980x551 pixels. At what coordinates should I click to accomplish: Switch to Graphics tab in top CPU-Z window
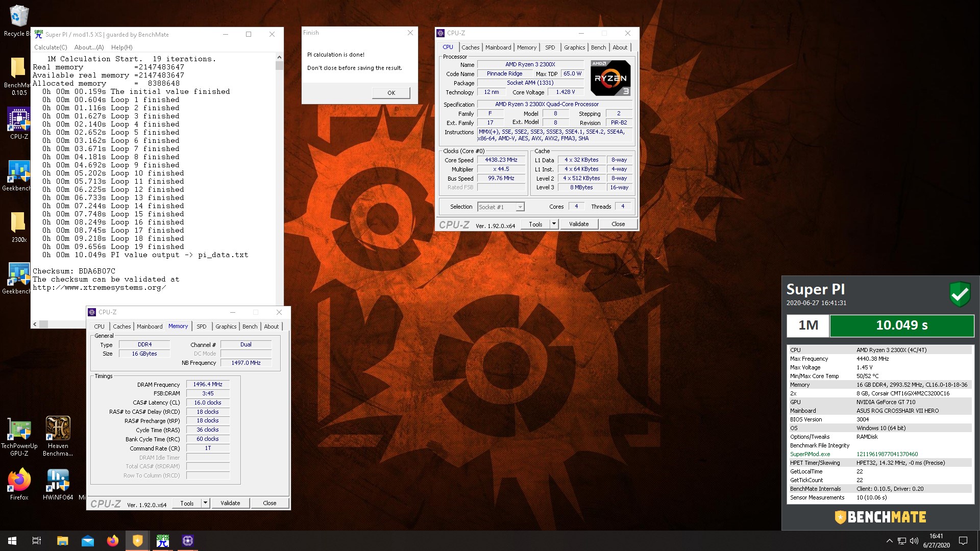point(574,47)
